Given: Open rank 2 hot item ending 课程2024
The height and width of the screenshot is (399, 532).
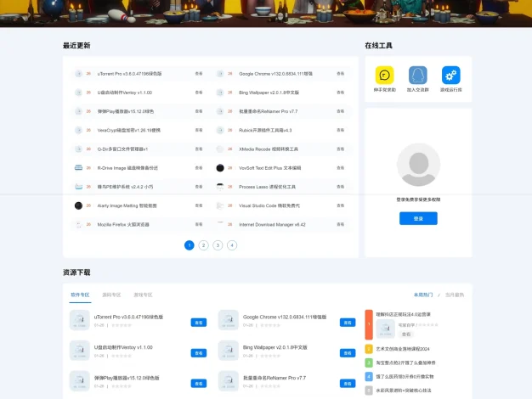Looking at the screenshot, I should [403, 349].
